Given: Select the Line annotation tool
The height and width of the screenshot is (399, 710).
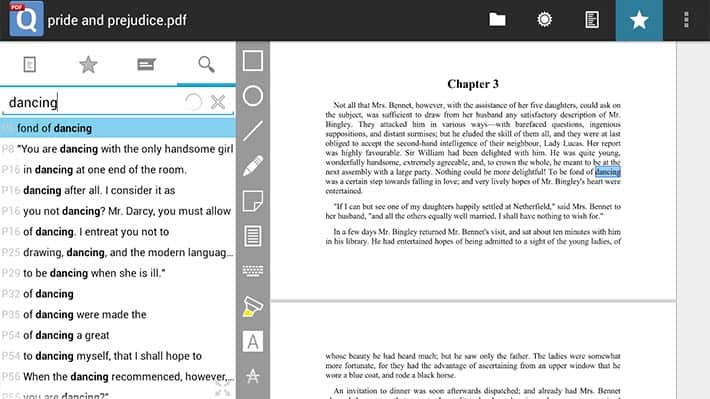Looking at the screenshot, I should click(x=253, y=131).
